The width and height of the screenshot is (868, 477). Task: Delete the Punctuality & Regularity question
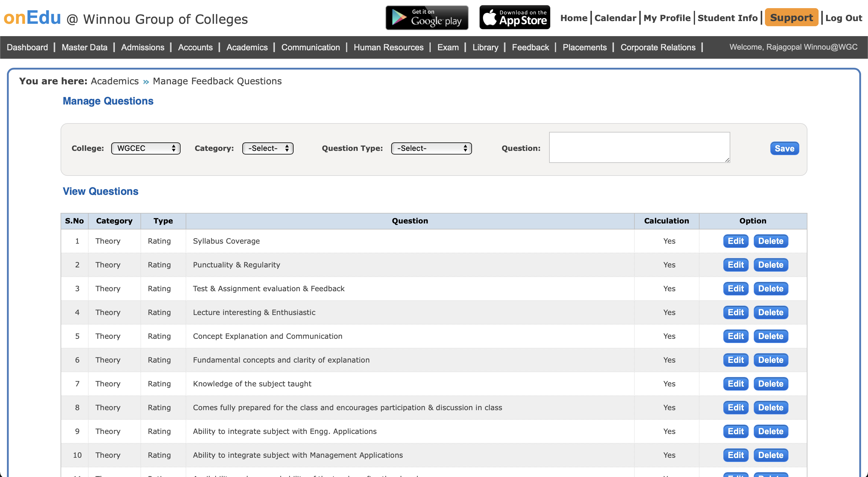pyautogui.click(x=770, y=265)
